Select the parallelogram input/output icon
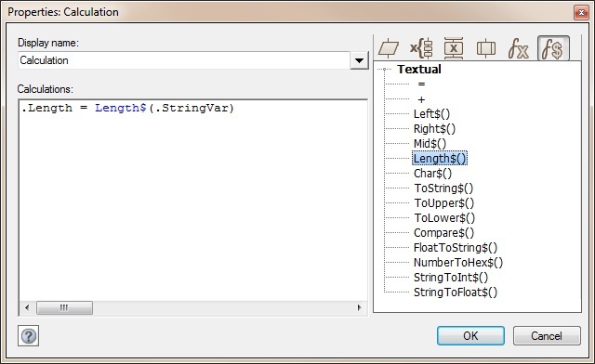 (389, 48)
